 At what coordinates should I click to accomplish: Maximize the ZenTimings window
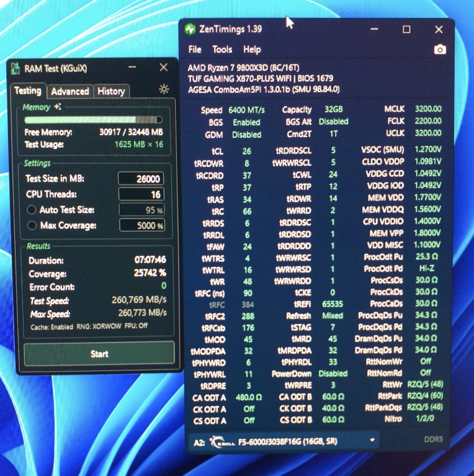pyautogui.click(x=406, y=29)
